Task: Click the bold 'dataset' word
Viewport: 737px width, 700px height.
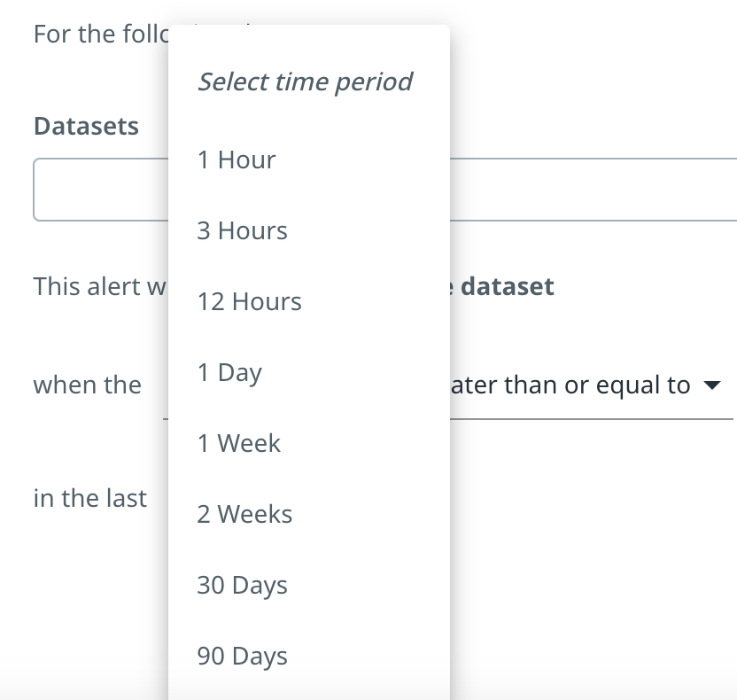Action: 508,287
